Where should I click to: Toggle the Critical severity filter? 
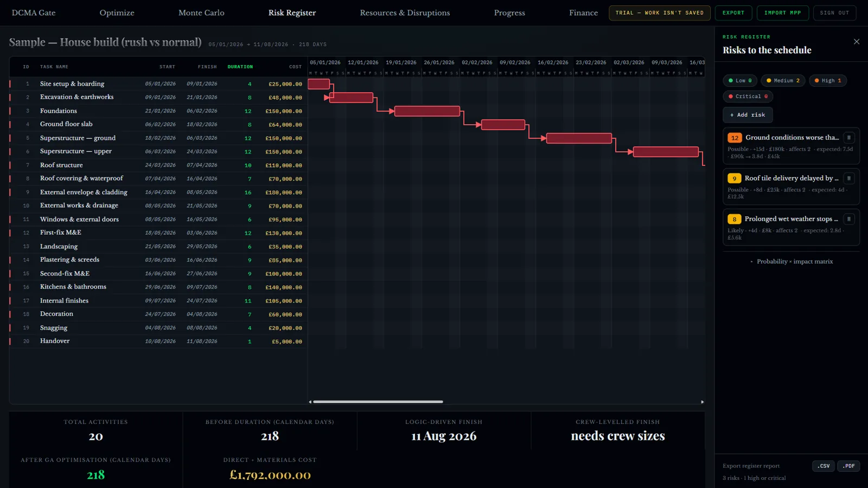748,97
